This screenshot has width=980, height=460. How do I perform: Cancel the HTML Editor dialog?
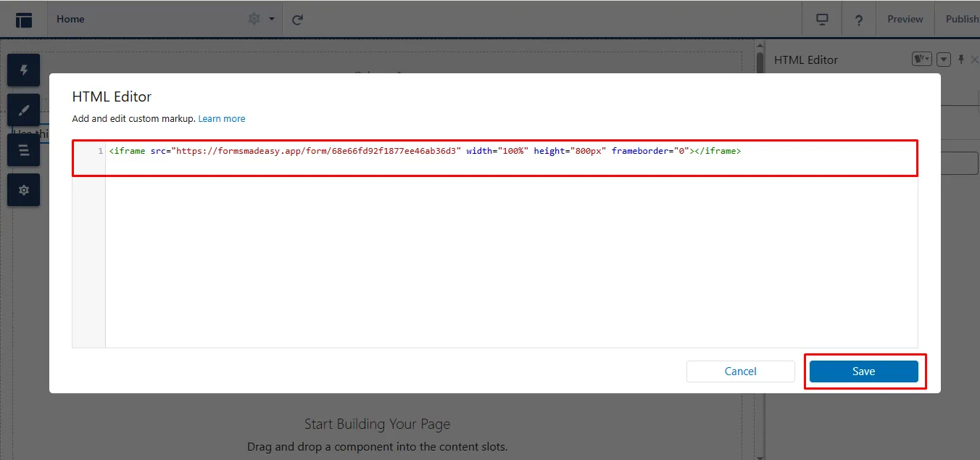(x=740, y=371)
